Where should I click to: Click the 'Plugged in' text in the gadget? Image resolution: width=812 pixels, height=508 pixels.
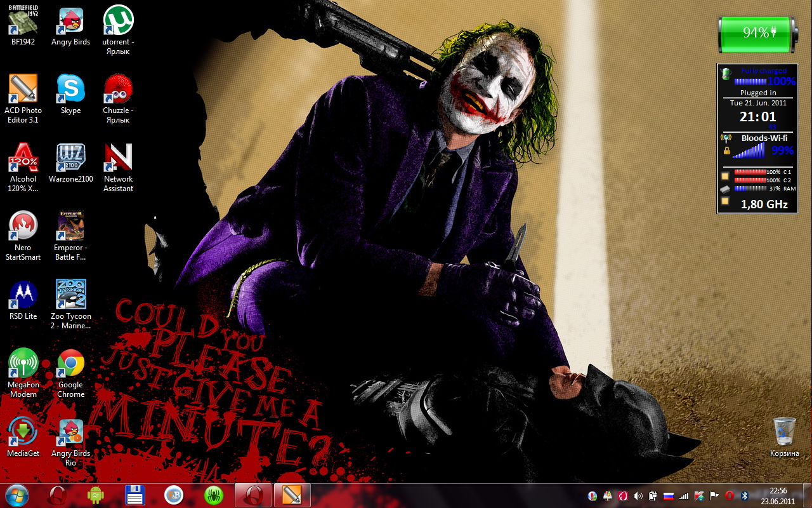[758, 93]
